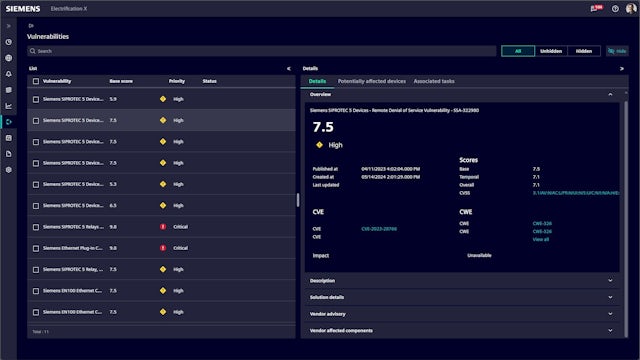Check the SIPROTEC 5 Device row scoring 5.3

click(x=36, y=184)
